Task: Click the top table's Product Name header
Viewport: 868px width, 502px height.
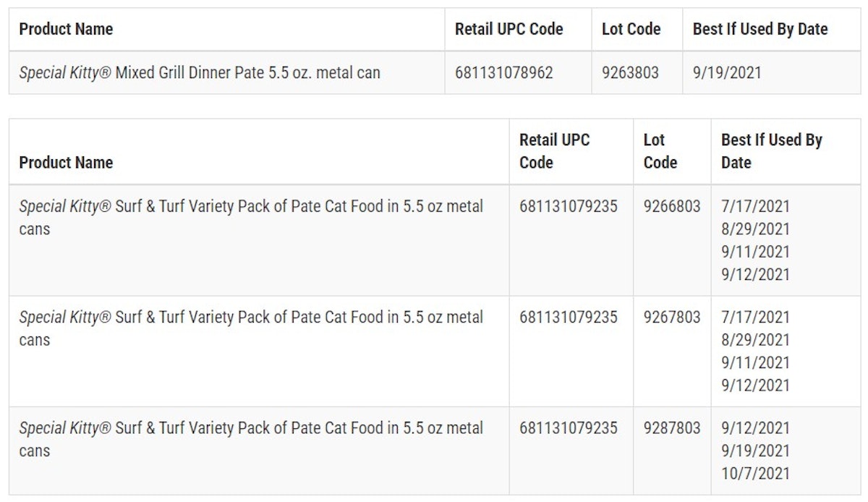Action: click(x=66, y=30)
